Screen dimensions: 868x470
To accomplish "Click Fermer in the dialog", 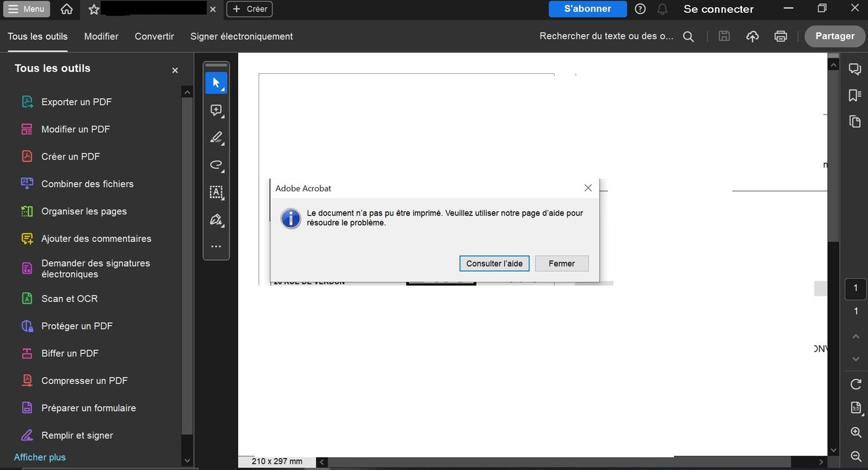I will (561, 263).
